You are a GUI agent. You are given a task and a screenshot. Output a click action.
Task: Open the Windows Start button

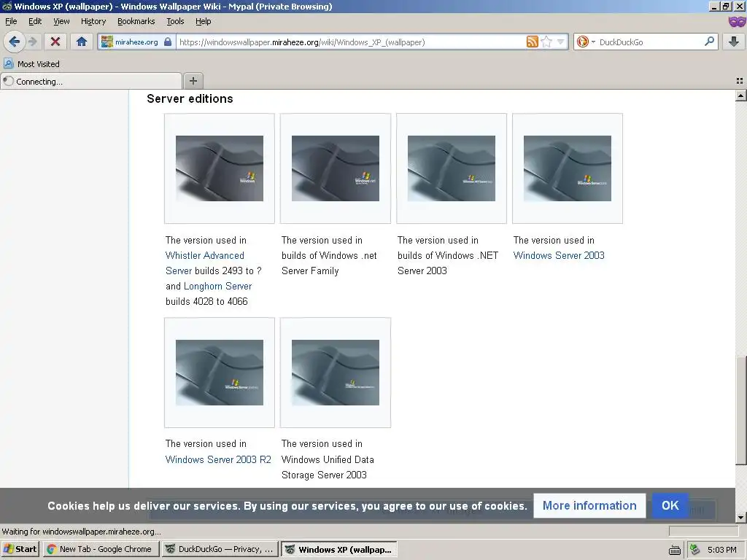20,549
